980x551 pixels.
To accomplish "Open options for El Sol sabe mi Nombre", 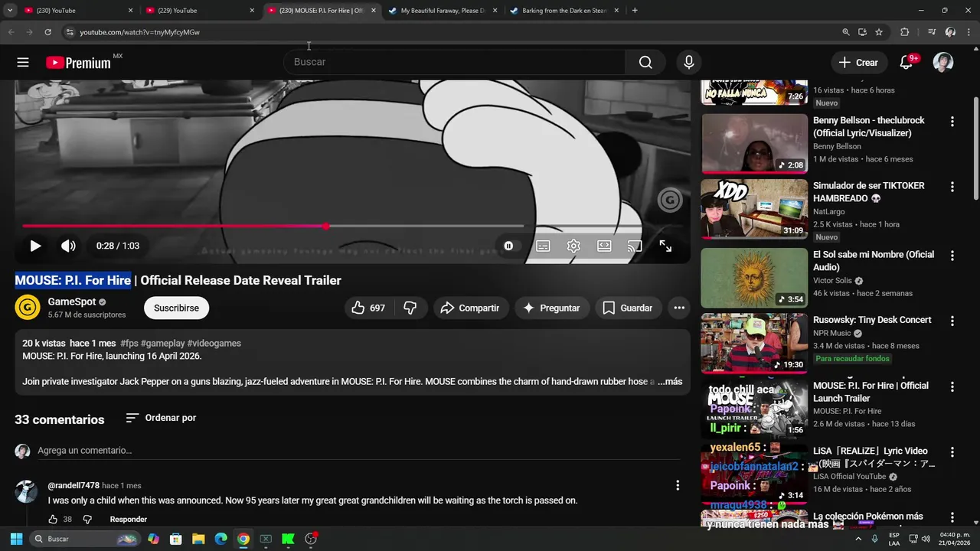I will click(952, 256).
